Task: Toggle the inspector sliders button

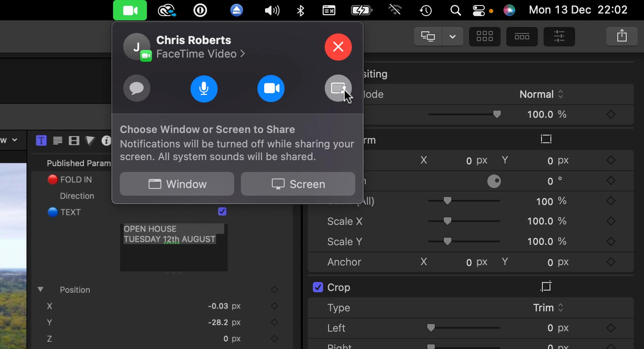Action: coord(559,36)
